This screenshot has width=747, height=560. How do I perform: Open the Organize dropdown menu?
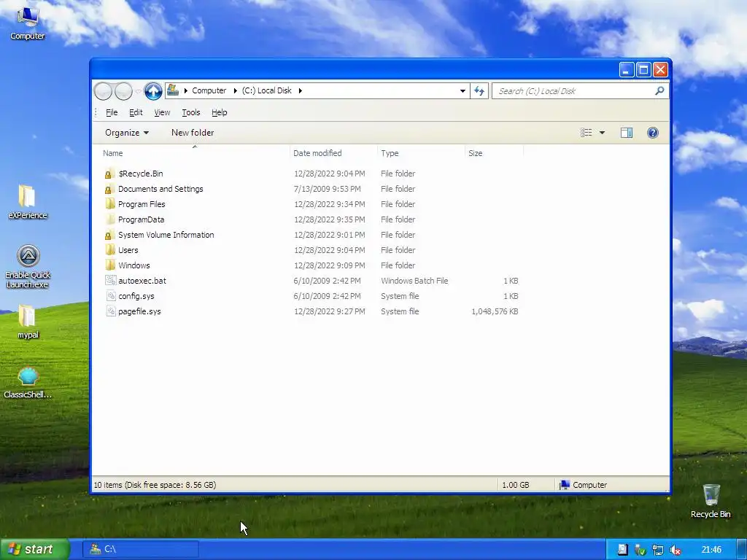point(127,133)
